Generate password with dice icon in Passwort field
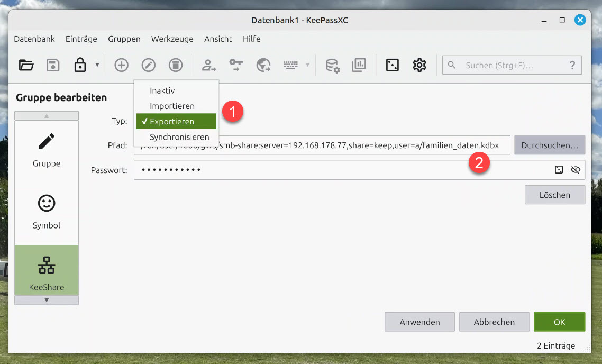 tap(559, 170)
